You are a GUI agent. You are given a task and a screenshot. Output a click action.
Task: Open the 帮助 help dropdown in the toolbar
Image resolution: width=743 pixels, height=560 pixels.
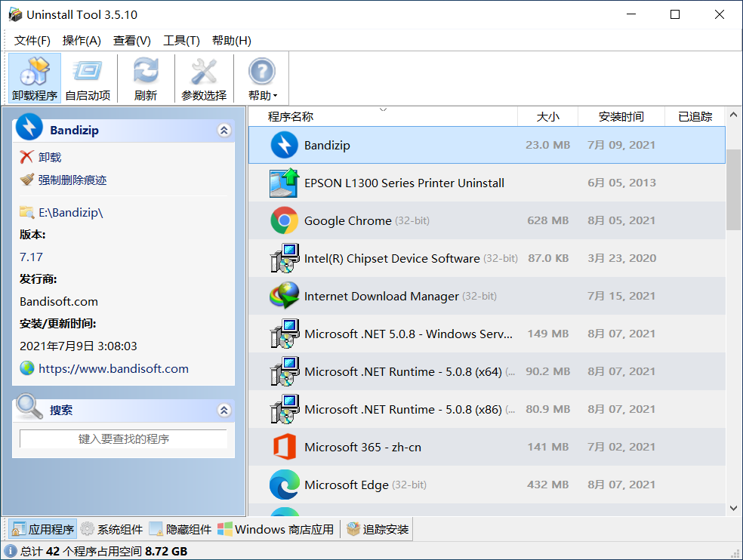(262, 78)
